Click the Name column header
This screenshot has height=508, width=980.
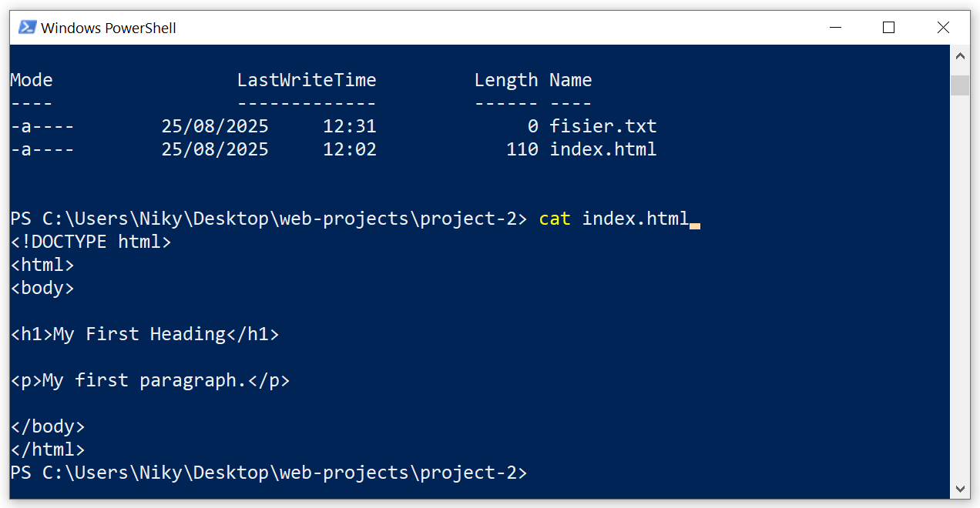pos(570,79)
